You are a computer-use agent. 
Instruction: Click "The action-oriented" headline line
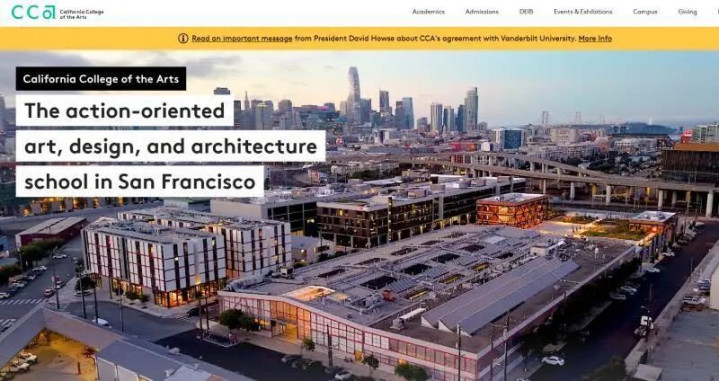[x=125, y=110]
